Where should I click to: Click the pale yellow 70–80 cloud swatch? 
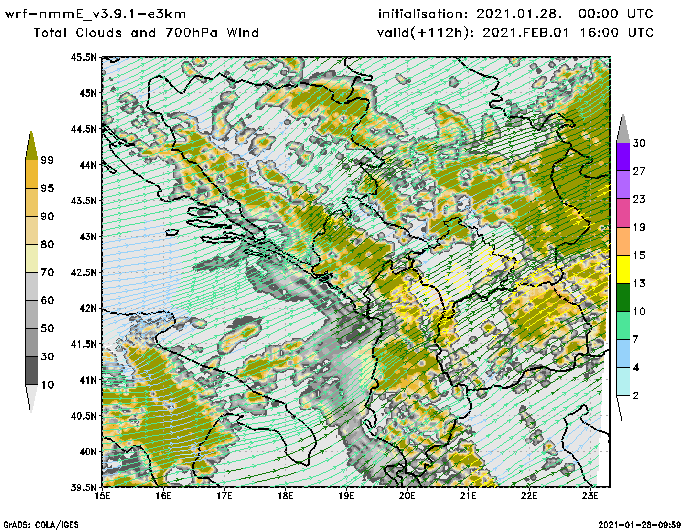pos(31,259)
